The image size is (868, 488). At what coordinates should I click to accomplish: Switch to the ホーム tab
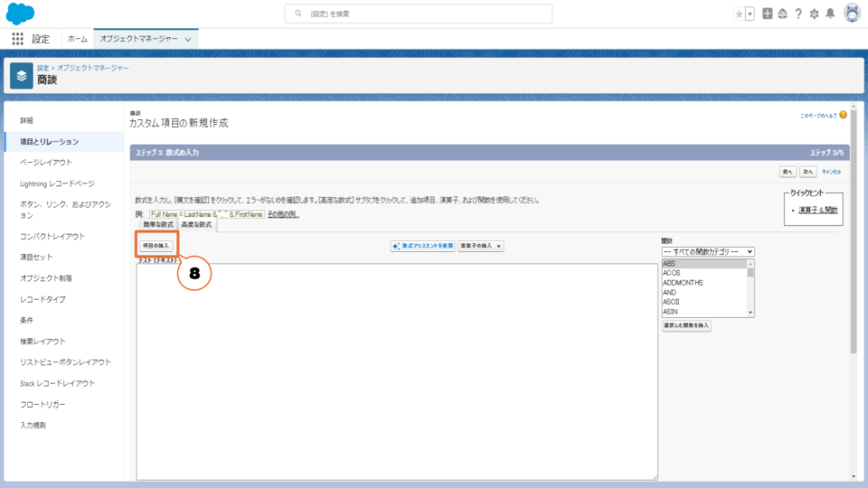pyautogui.click(x=78, y=39)
